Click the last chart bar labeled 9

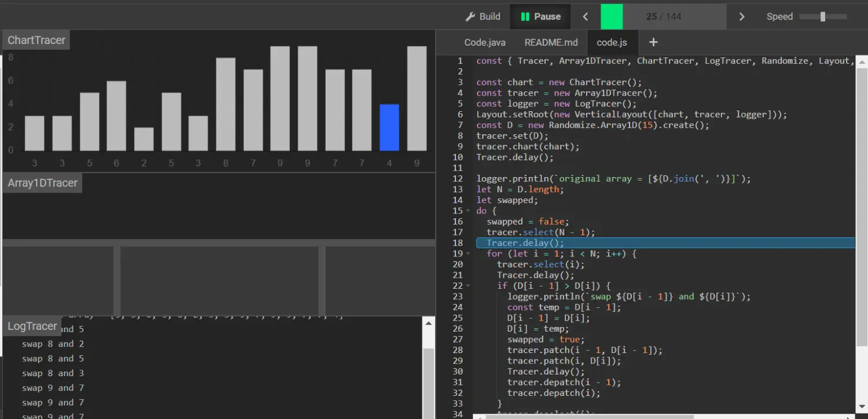(417, 98)
